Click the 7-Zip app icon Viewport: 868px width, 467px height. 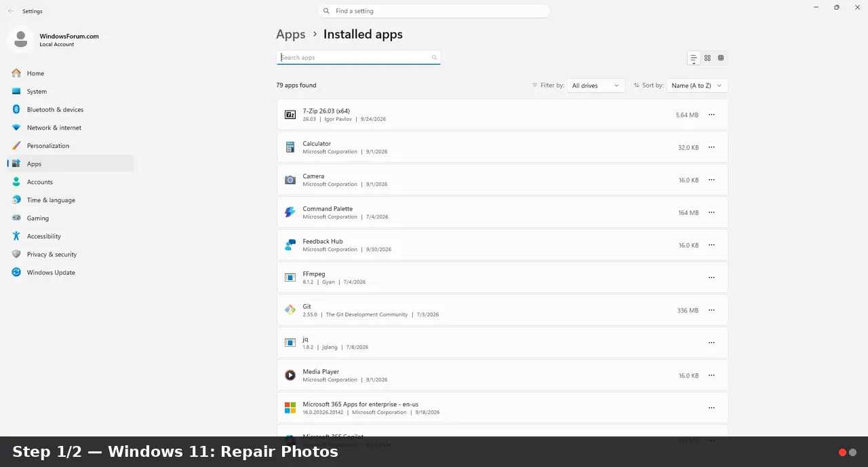point(290,115)
